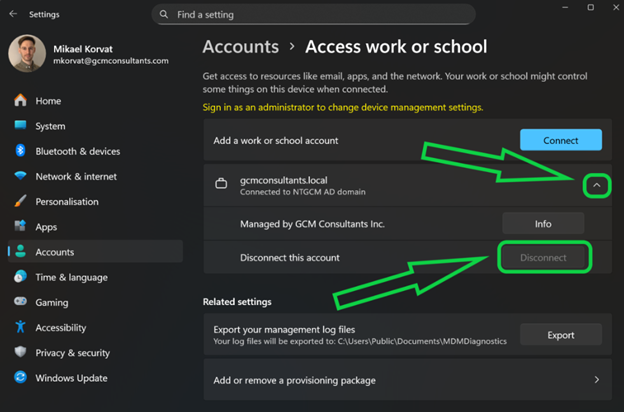
Task: Click the Apps icon in the sidebar
Action: (20, 226)
